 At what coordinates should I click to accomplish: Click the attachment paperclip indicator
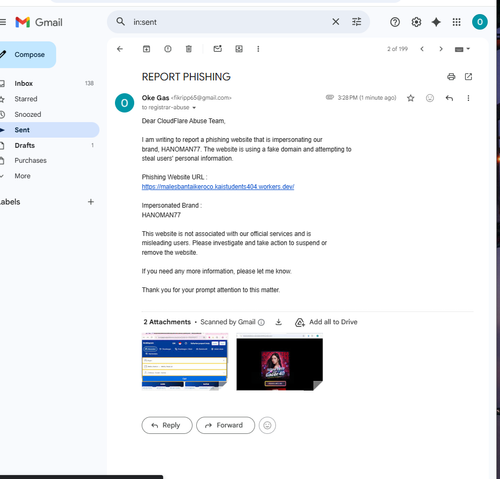pos(330,97)
